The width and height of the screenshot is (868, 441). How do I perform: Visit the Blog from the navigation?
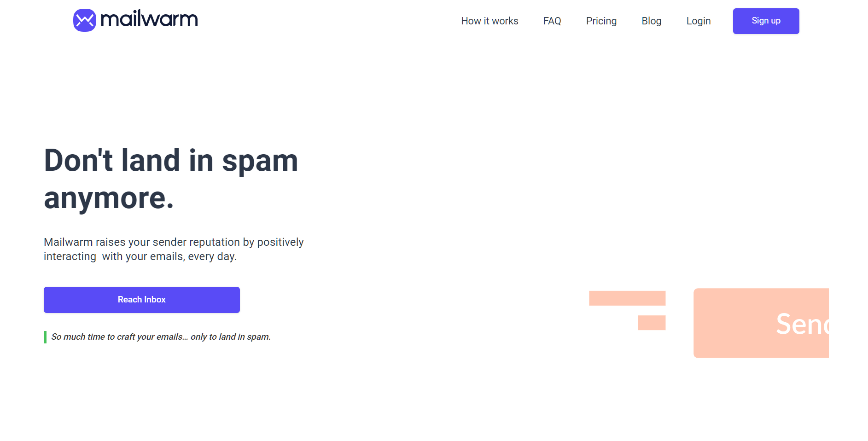[x=651, y=21]
